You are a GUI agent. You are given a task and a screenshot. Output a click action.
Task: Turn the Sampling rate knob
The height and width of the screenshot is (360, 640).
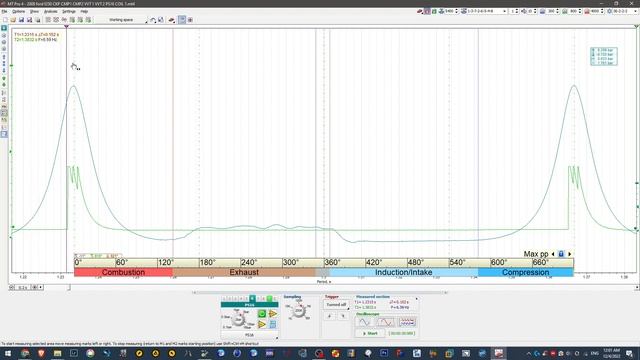(x=298, y=311)
